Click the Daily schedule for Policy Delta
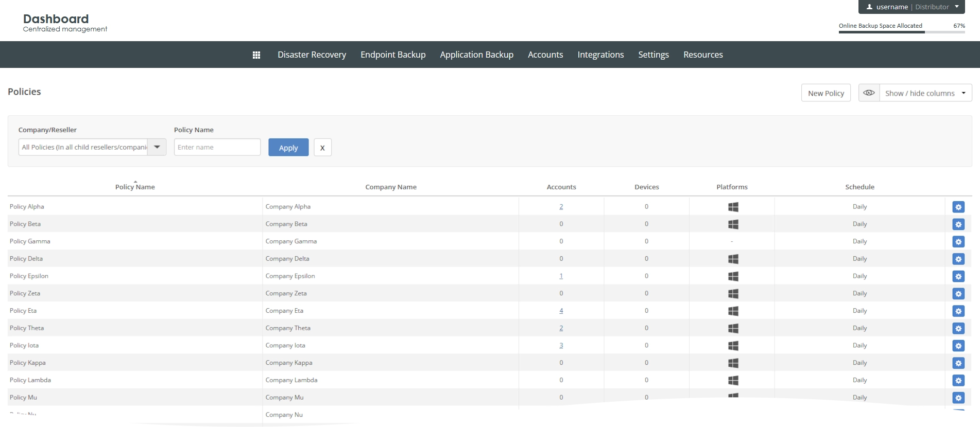This screenshot has width=980, height=427. pyautogui.click(x=859, y=259)
